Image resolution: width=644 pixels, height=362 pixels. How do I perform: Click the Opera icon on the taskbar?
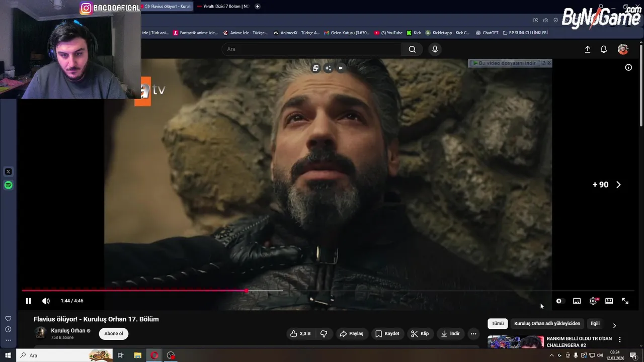click(x=154, y=355)
